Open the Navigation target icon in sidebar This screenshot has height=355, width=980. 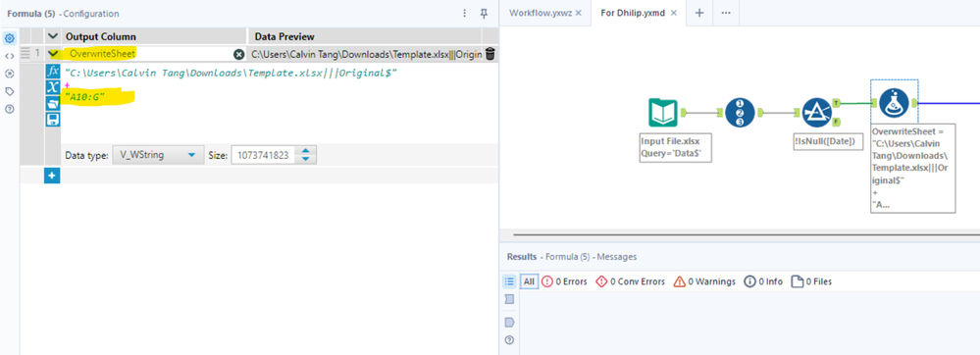10,74
